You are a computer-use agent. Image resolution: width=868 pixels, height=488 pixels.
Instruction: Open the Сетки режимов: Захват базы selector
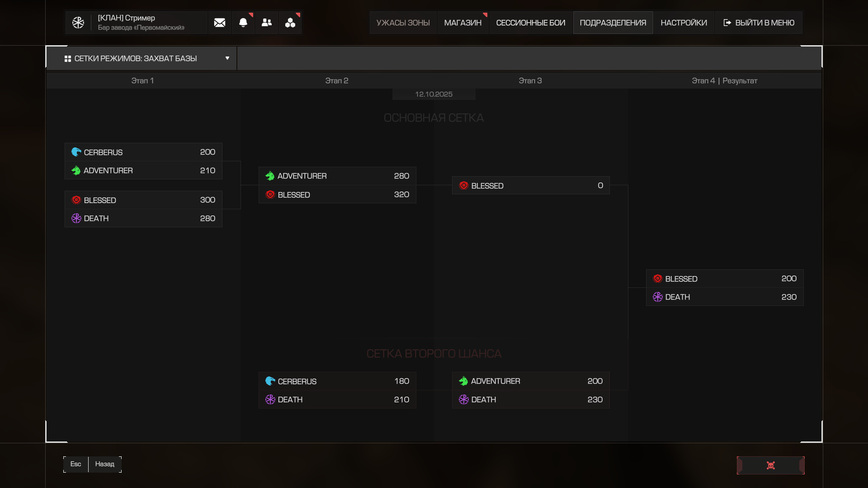tap(136, 59)
